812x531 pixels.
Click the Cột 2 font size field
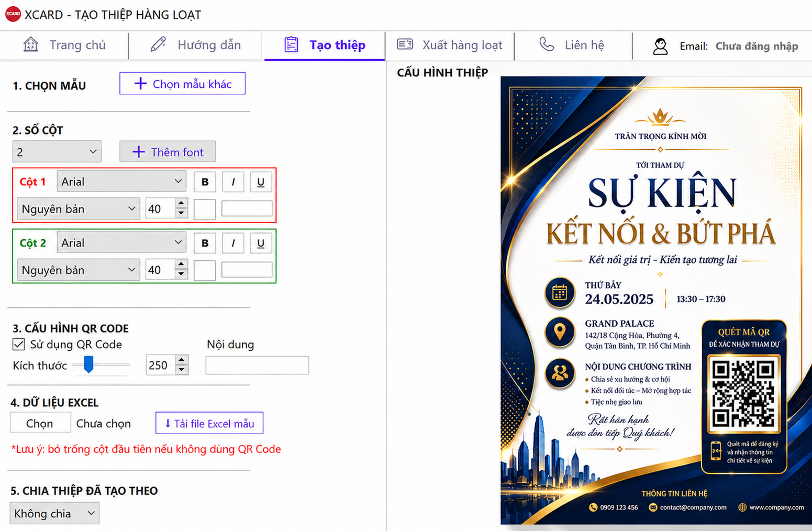coord(160,270)
